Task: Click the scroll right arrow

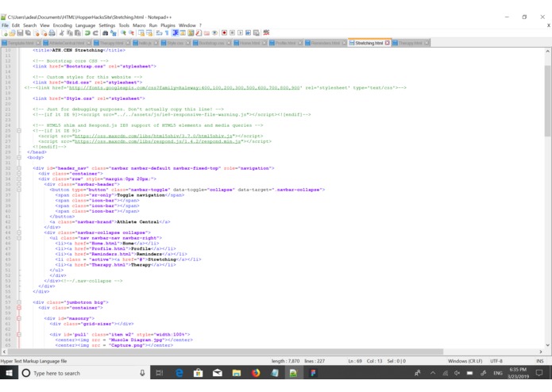Action: (x=541, y=352)
